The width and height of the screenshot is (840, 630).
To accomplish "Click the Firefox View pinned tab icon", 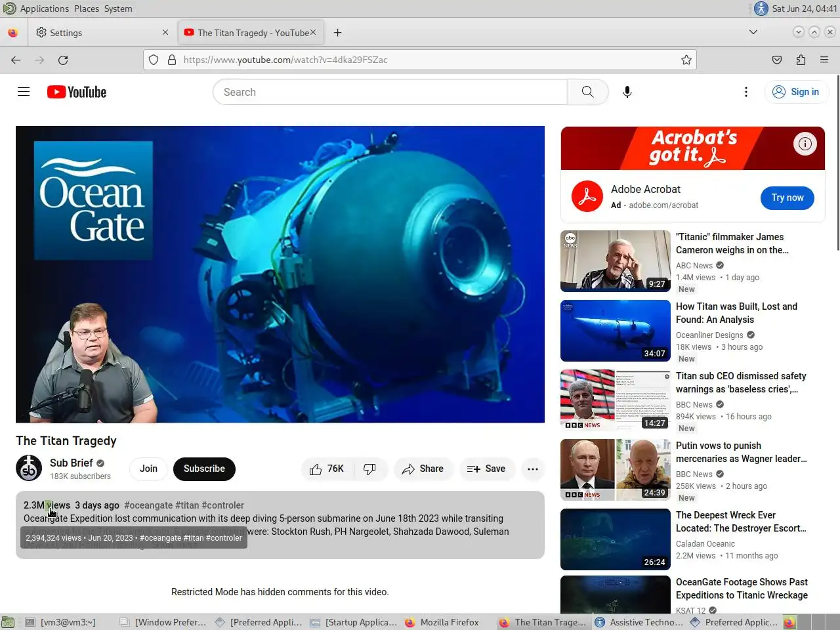I will coord(13,32).
